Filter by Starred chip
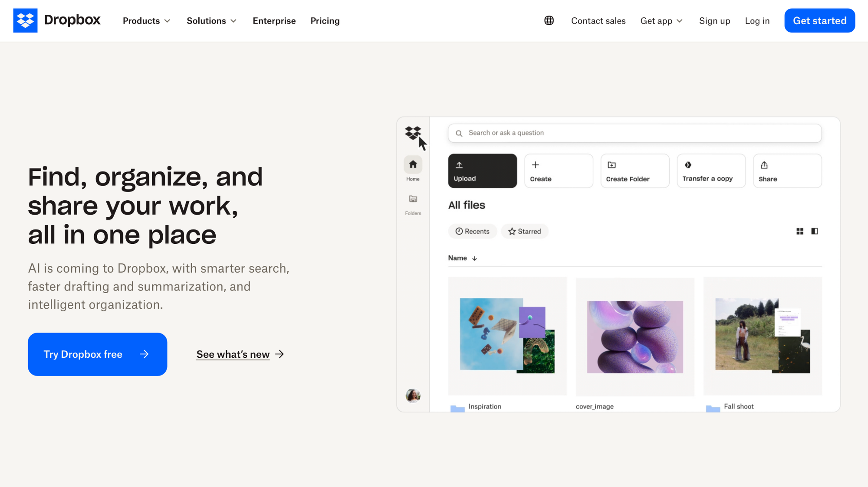 click(x=524, y=231)
